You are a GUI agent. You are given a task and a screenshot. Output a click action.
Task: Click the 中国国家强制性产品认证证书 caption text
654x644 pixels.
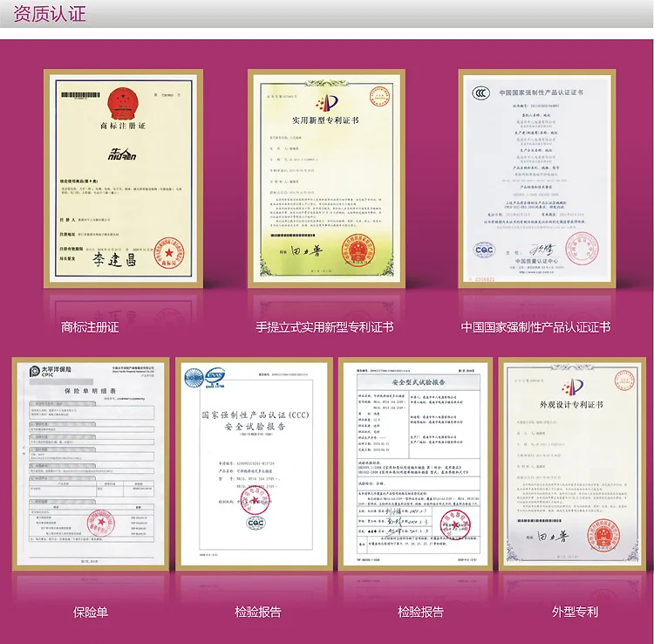point(535,327)
